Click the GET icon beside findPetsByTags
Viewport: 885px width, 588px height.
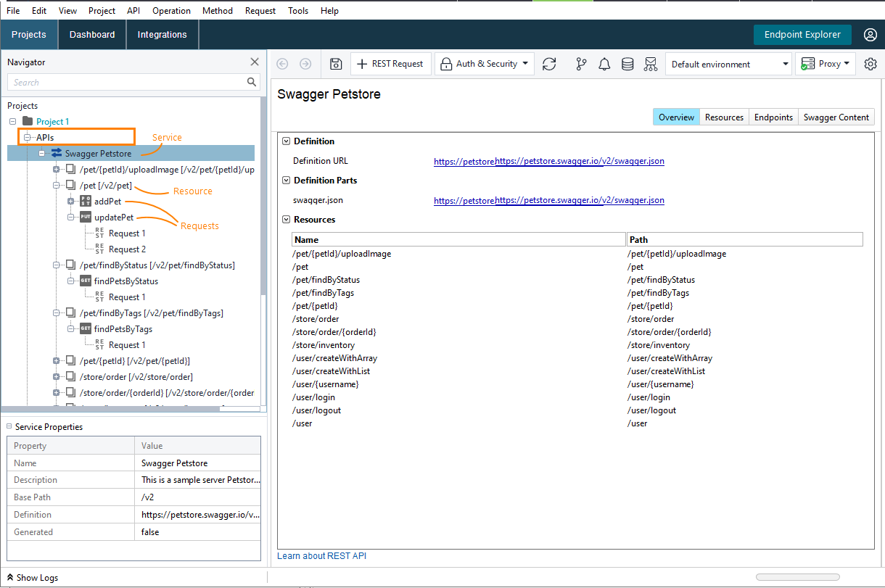click(x=86, y=328)
